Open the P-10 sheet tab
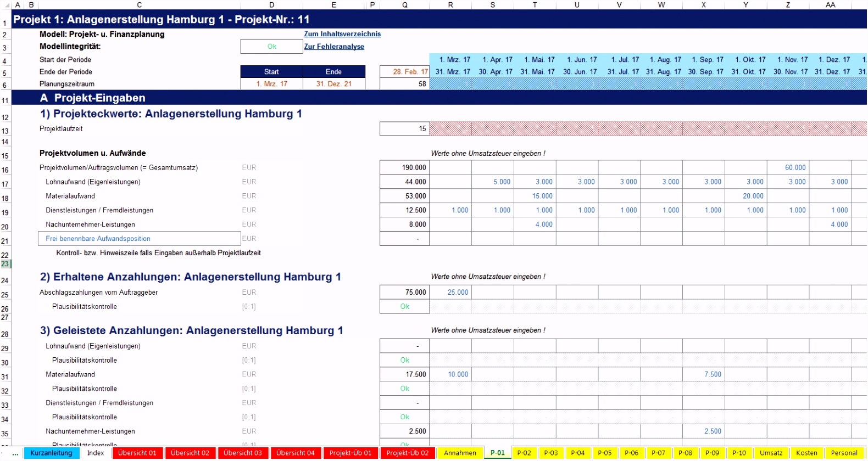The image size is (868, 461). [x=739, y=453]
